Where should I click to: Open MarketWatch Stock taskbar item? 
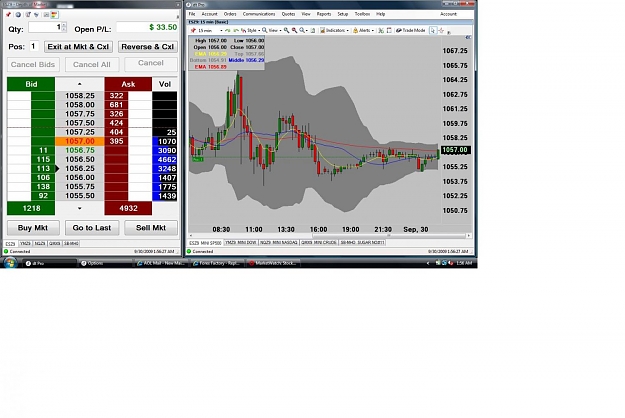273,263
